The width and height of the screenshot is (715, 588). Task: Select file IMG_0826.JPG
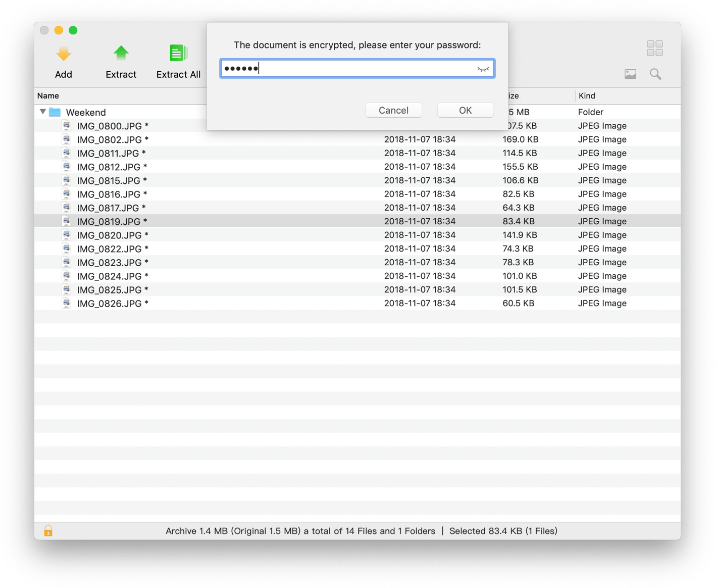click(110, 303)
